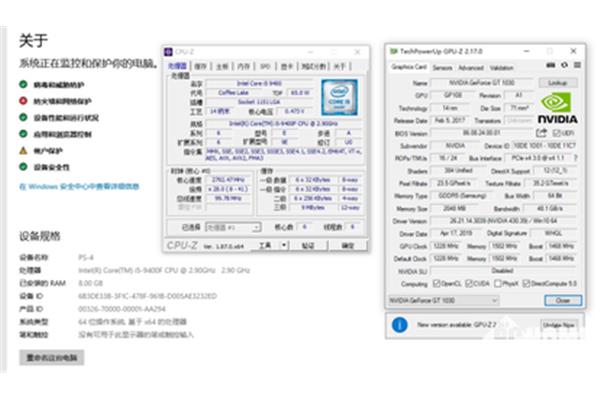Click the camera screenshot icon in GPU-Z
Image resolution: width=600 pixels, height=400 pixels.
[550, 65]
